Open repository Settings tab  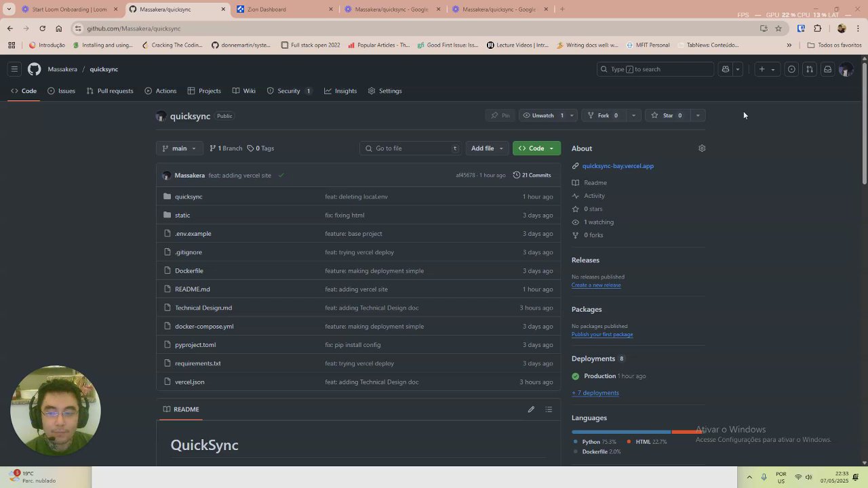point(384,91)
